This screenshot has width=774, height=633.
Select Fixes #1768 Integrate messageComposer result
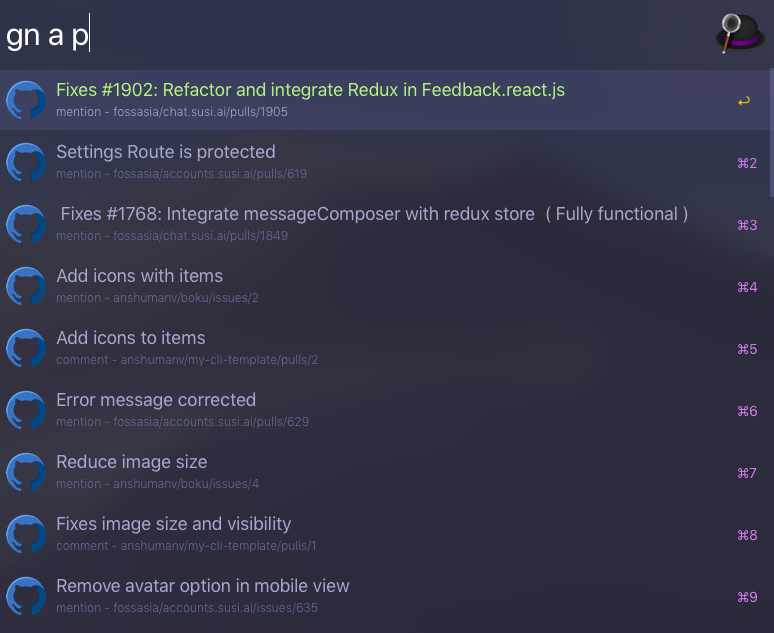point(385,224)
